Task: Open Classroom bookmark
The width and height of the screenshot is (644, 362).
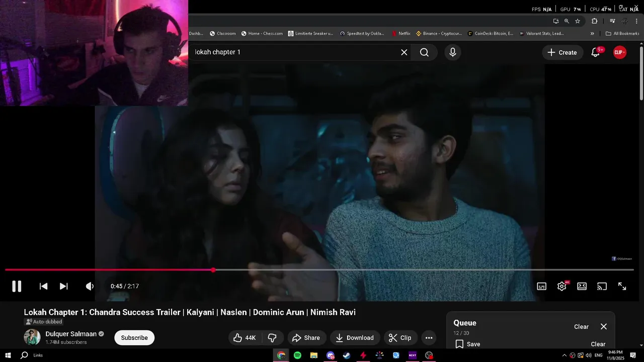Action: [222, 34]
